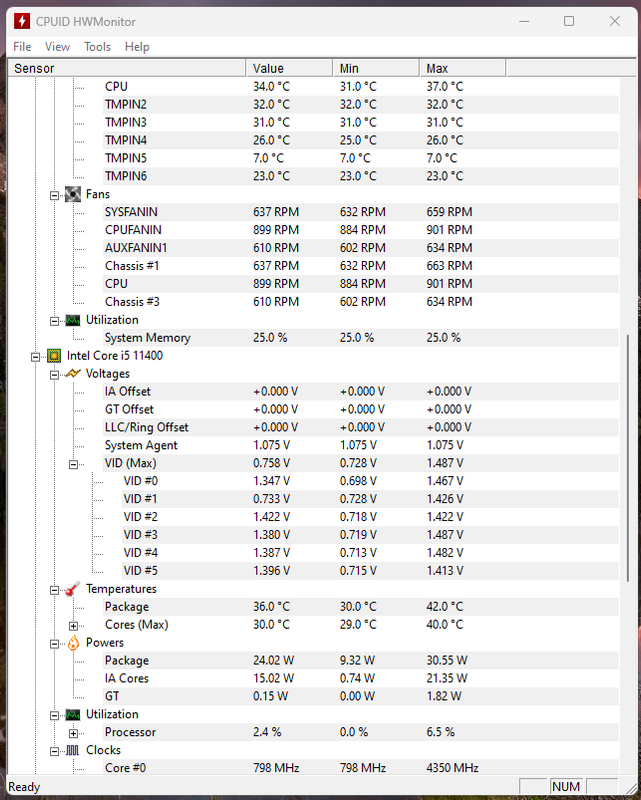Click the CPUID HWMonitor app icon in title bar
Viewport: 641px width, 800px height.
click(21, 21)
